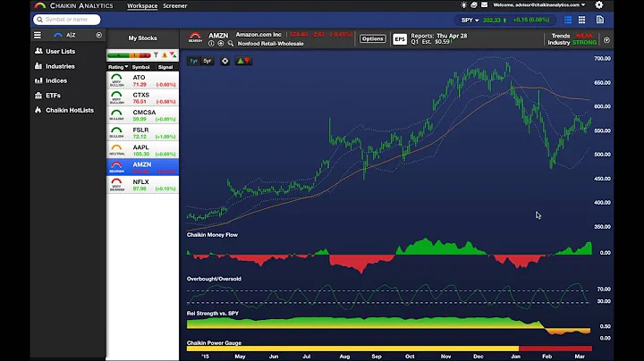Click the green-yellow-red rating distribution bar
Viewport: 644px width, 361px height.
coord(129,55)
